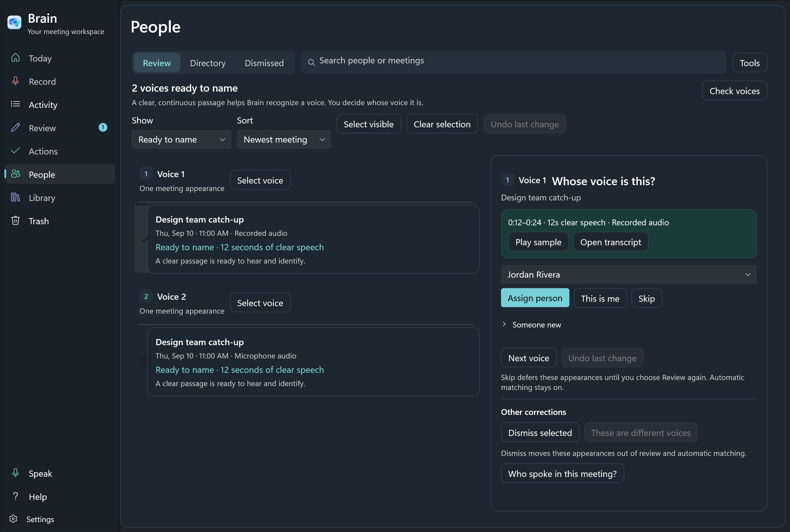The width and height of the screenshot is (790, 532).
Task: Click the Activity list icon
Action: click(x=15, y=104)
